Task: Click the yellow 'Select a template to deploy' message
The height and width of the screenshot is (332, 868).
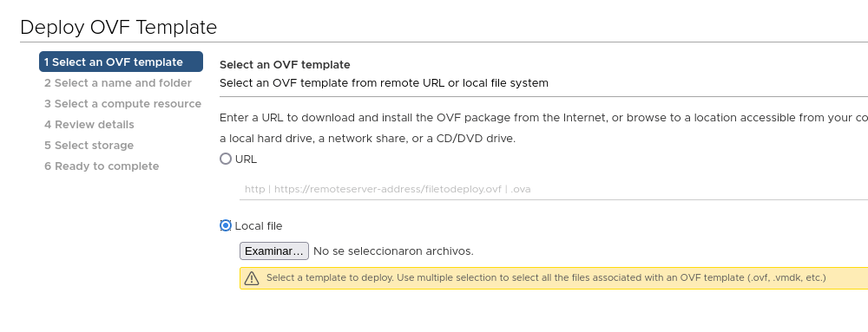Action: click(554, 278)
